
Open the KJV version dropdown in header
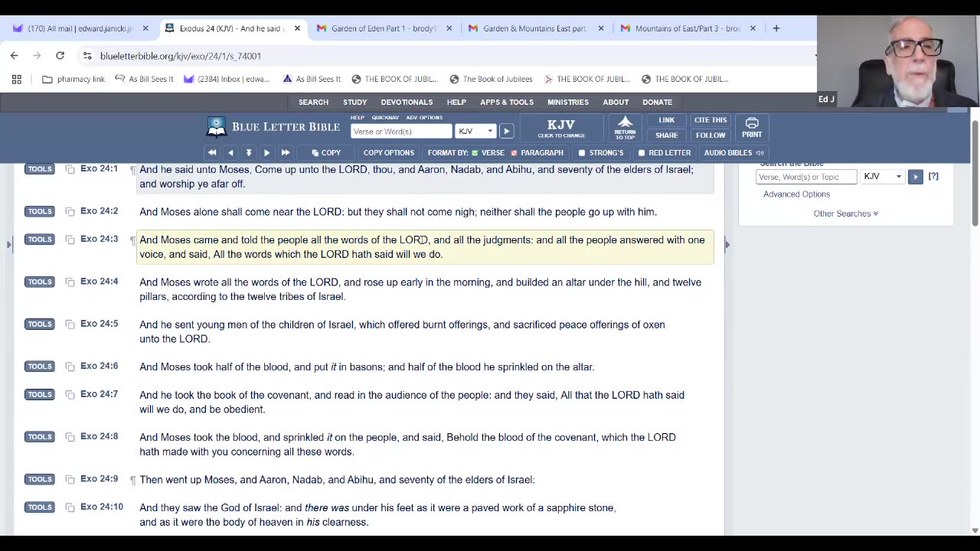(x=475, y=131)
